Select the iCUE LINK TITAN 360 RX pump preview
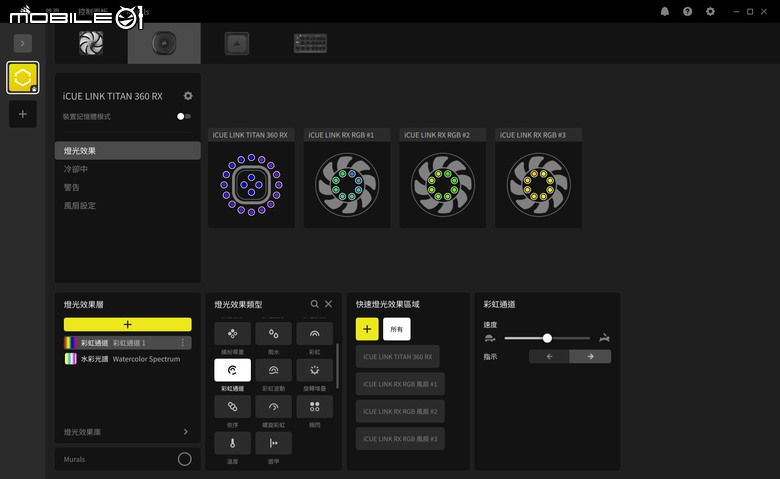780x479 pixels. [x=251, y=185]
